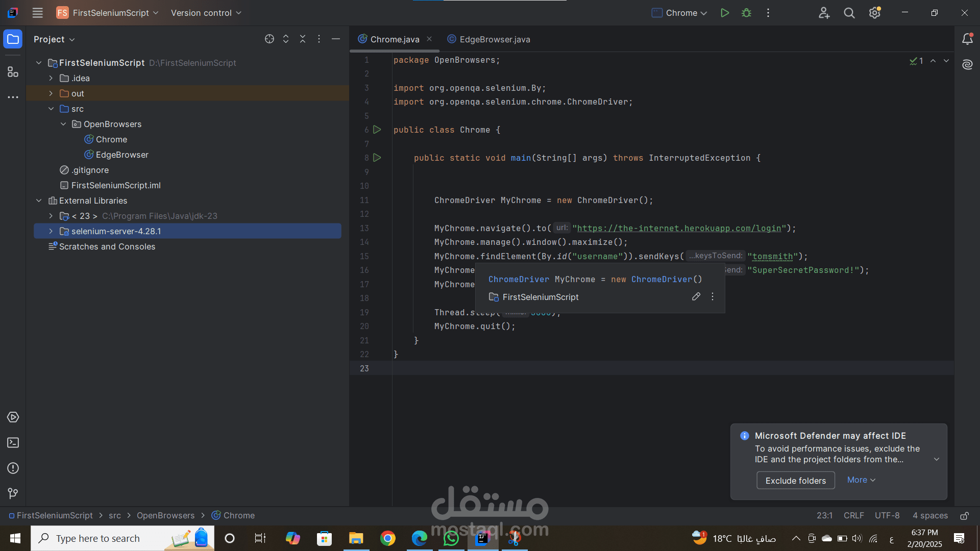Click the Exclude folders button
The height and width of the screenshot is (551, 980).
click(x=795, y=481)
